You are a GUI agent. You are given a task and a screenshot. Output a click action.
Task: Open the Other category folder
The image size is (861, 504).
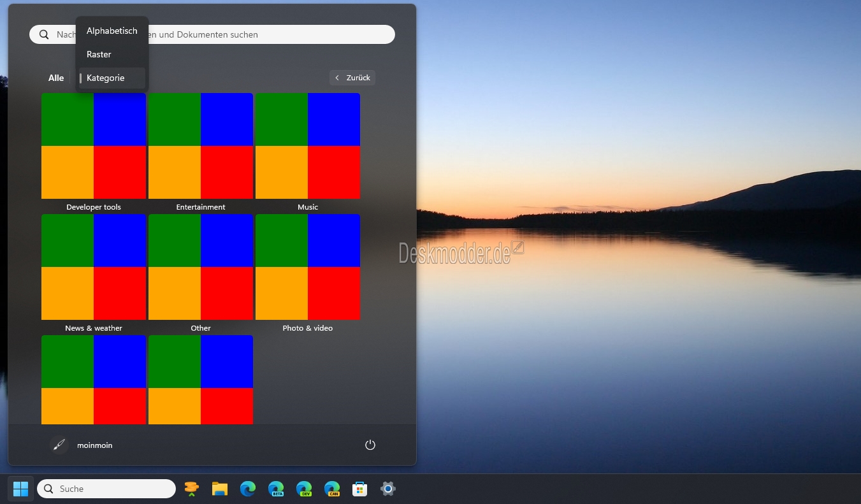(x=200, y=268)
